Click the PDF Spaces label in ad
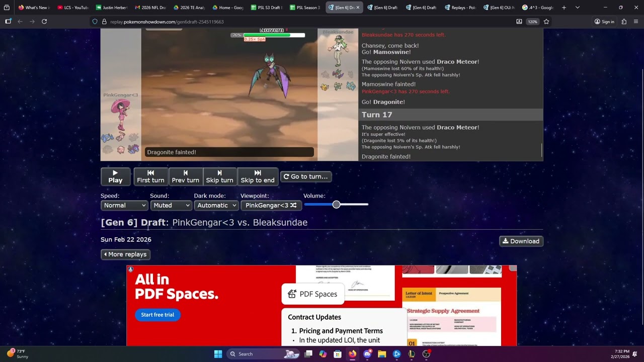The image size is (644, 362). click(313, 294)
